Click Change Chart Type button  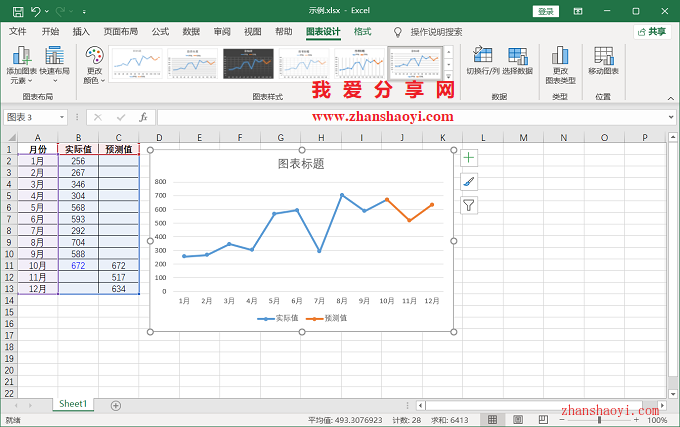(x=560, y=65)
